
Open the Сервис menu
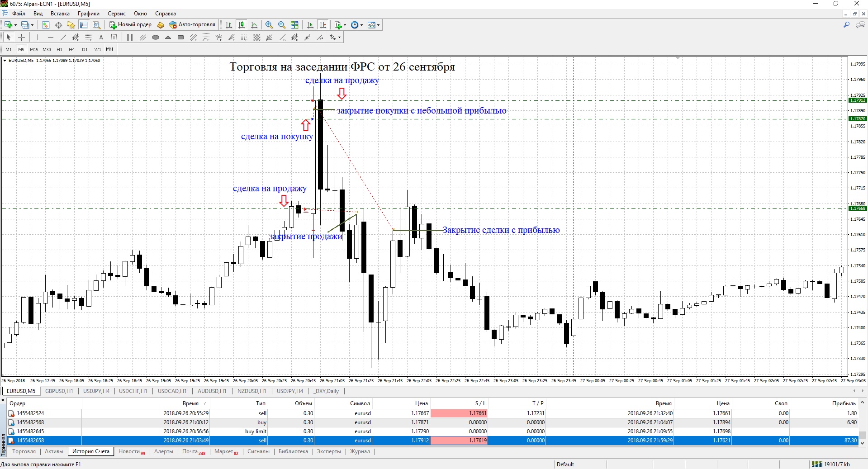click(116, 14)
